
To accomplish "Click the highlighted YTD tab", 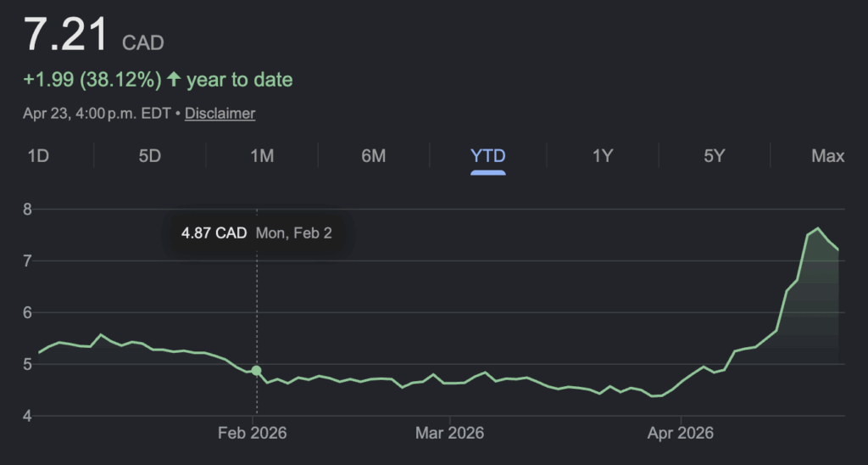I will tap(488, 156).
